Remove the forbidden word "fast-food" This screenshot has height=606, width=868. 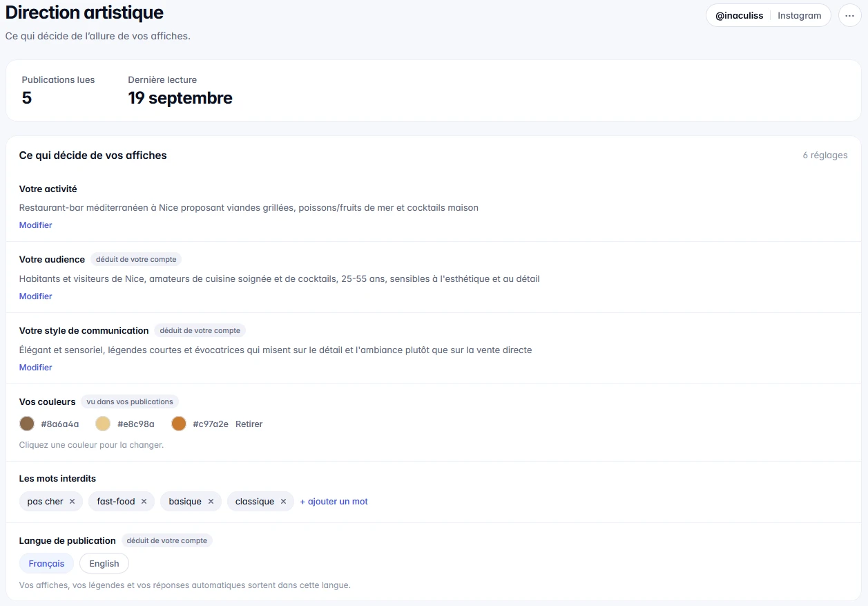[144, 502]
